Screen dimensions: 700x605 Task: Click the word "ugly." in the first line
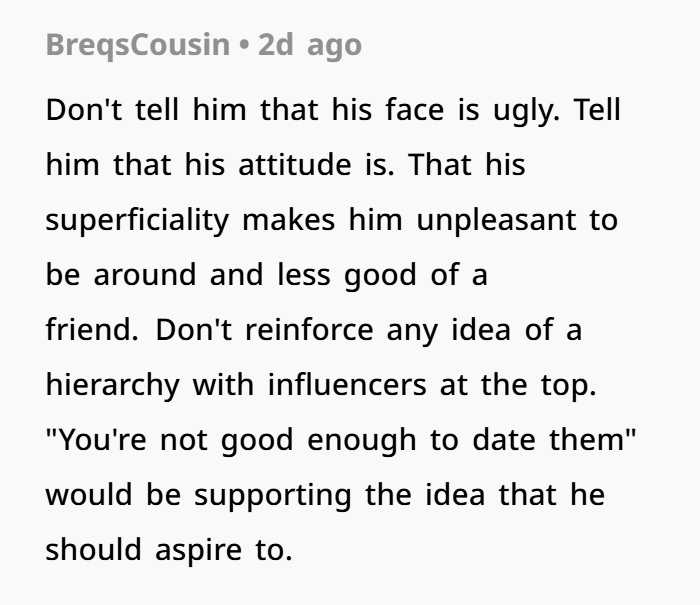click(x=526, y=110)
